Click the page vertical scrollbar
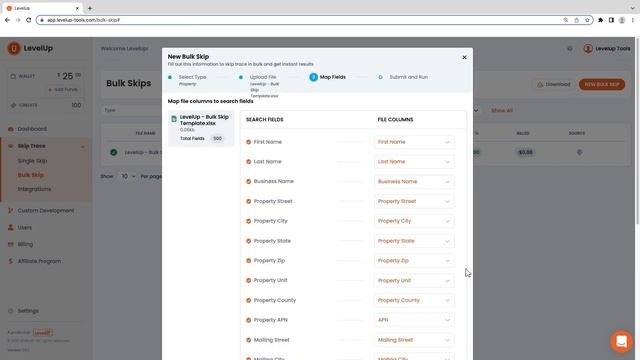The width and height of the screenshot is (640, 360). (x=638, y=131)
